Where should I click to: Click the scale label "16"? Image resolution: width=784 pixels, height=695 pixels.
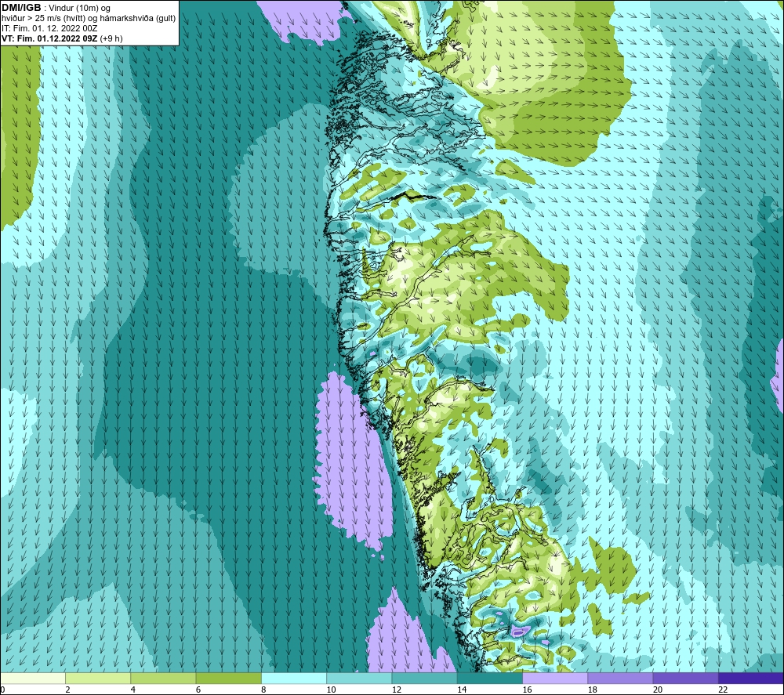(527, 690)
